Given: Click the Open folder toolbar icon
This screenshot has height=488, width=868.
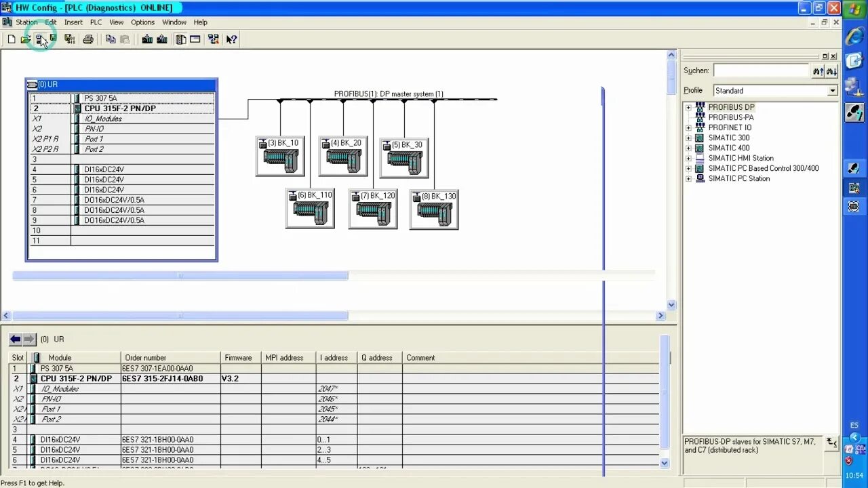Looking at the screenshot, I should [x=25, y=39].
